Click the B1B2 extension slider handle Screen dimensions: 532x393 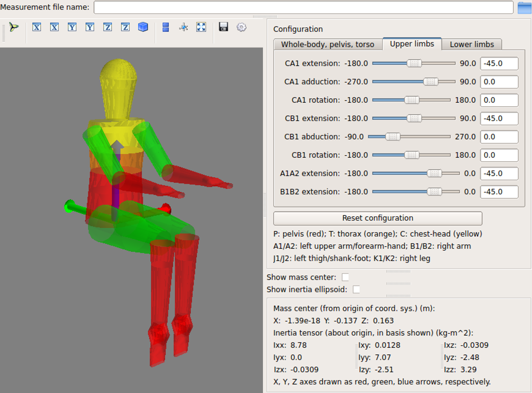point(434,191)
